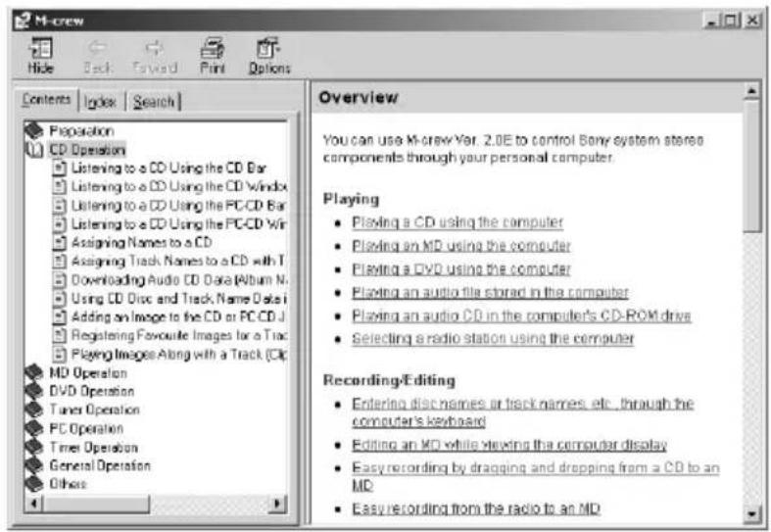Viewport: 771px width, 532px height.
Task: Click the Tuner Operation book icon
Action: [34, 410]
